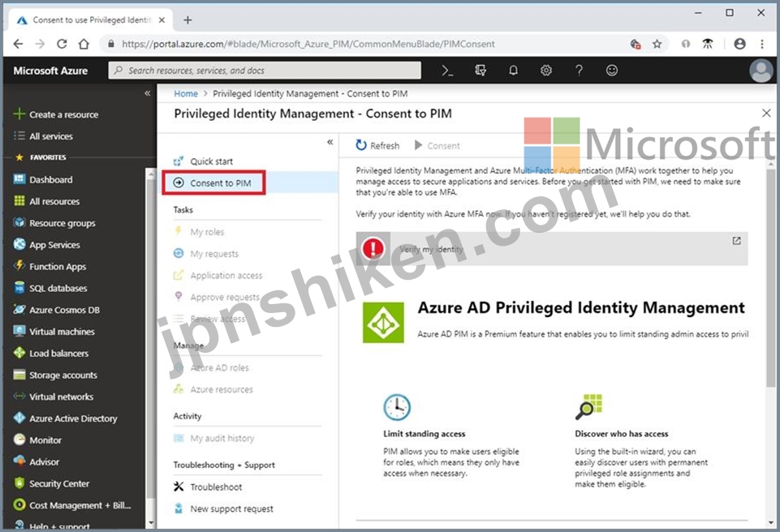Click the sidebar scroll-down arrow
Viewport: 780px width, 532px height.
pos(151,523)
